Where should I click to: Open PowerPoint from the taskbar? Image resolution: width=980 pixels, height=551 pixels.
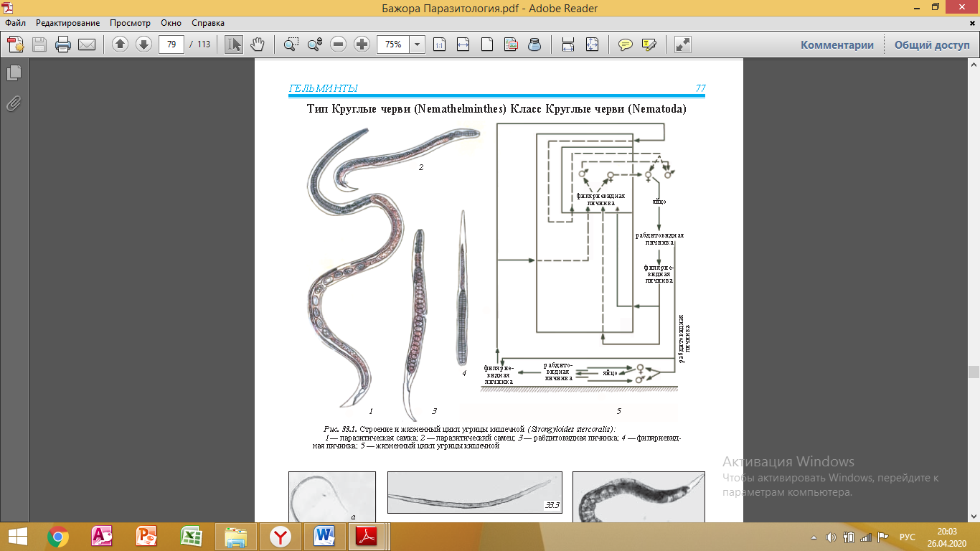[x=146, y=536]
